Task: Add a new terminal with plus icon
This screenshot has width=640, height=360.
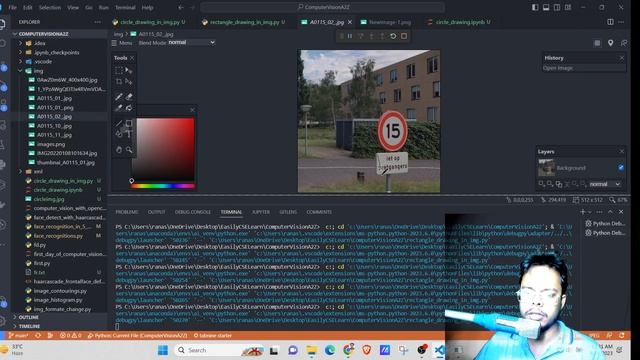Action: coord(583,211)
